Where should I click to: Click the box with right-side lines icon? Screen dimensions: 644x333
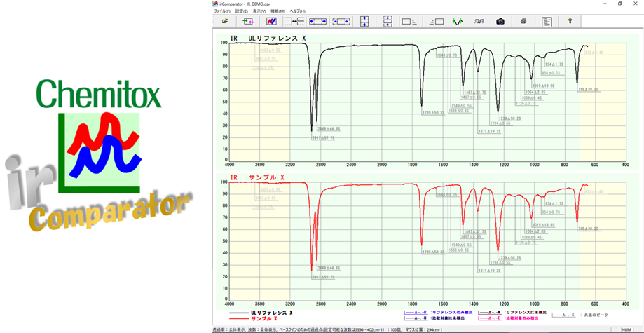coord(409,21)
